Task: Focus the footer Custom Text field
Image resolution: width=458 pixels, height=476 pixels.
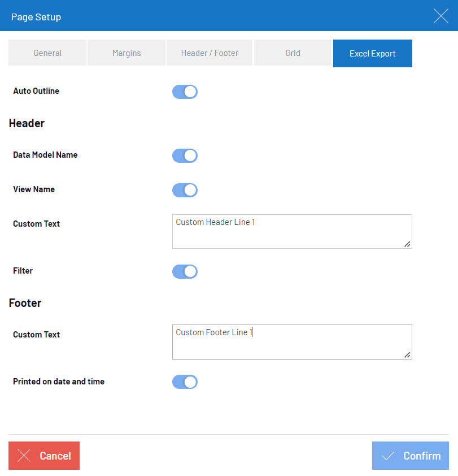Action: coord(291,342)
